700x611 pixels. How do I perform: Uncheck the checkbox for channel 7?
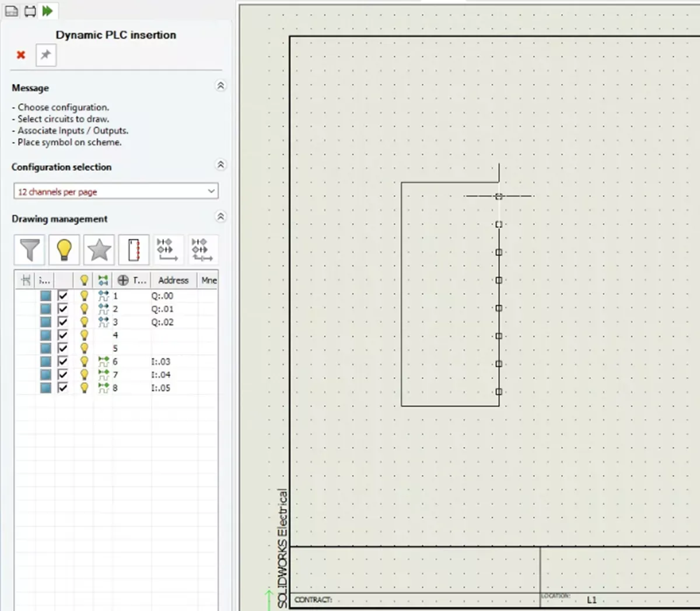pyautogui.click(x=63, y=375)
